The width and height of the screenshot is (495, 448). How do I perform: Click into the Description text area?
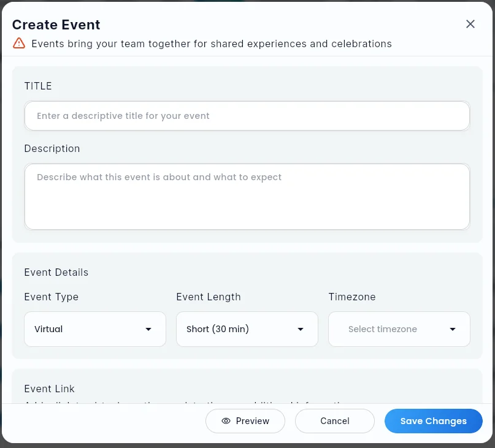247,197
